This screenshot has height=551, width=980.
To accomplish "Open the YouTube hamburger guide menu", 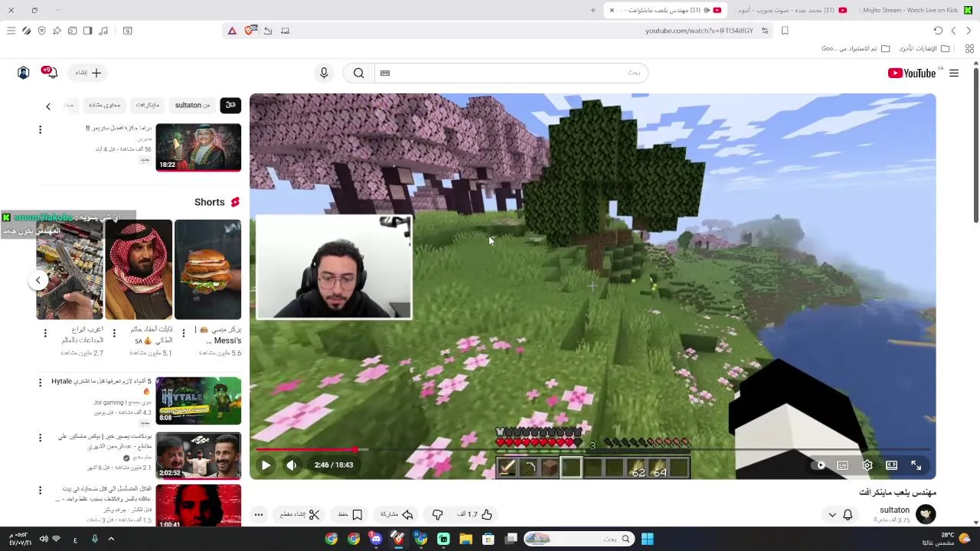I will click(x=954, y=73).
